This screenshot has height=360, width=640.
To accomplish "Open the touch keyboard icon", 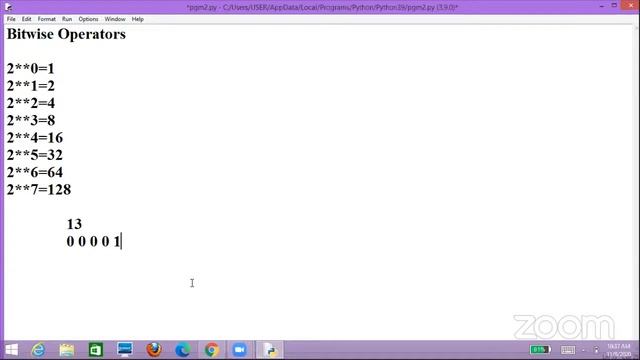I will pyautogui.click(x=568, y=350).
